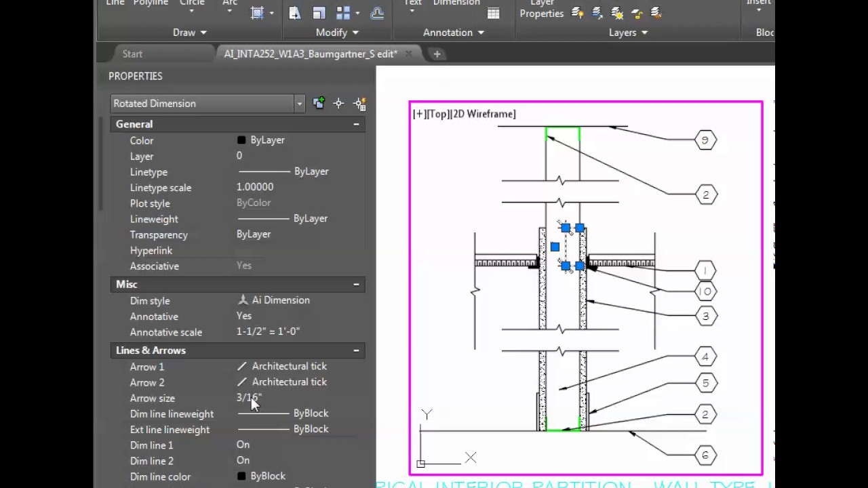Open Quick Select from the Properties palette
868x488 pixels.
point(359,104)
